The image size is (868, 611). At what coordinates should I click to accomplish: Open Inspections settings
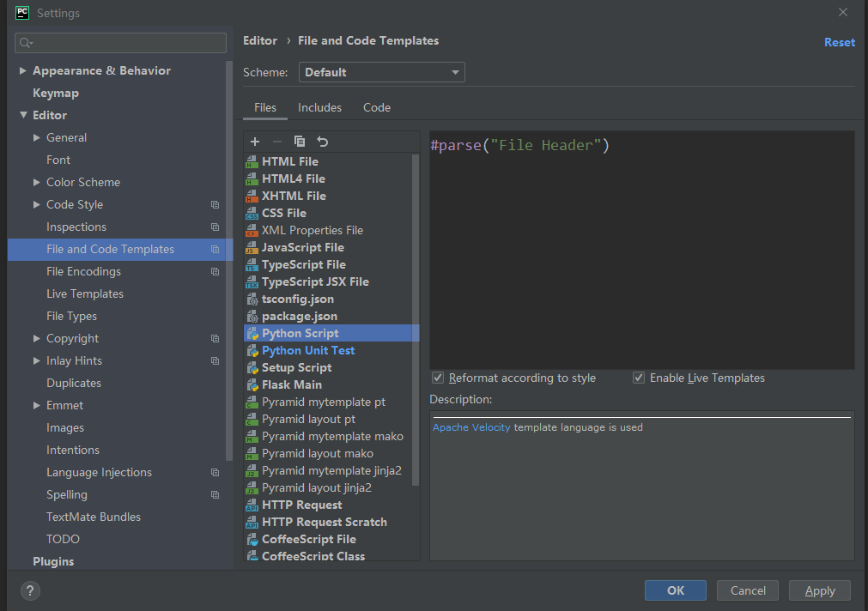pyautogui.click(x=76, y=227)
